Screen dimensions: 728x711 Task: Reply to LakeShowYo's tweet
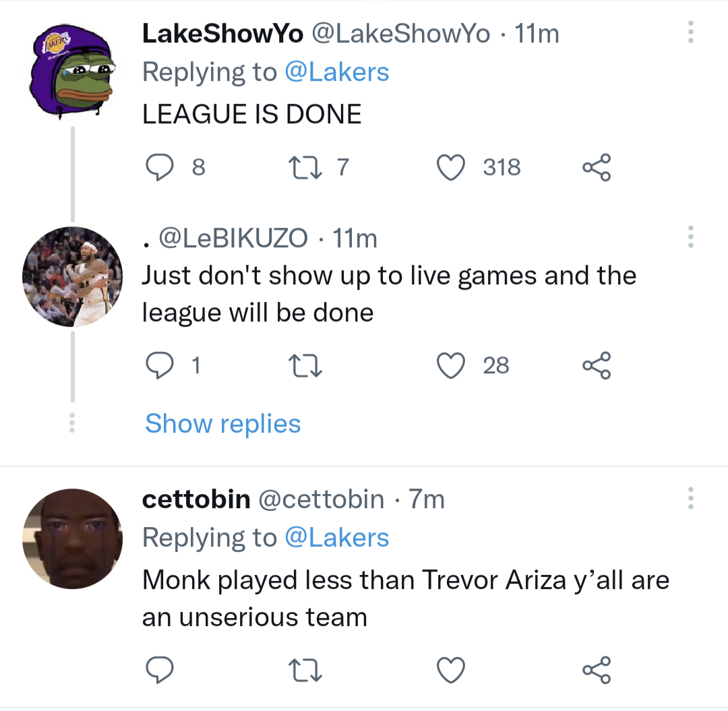(x=160, y=167)
